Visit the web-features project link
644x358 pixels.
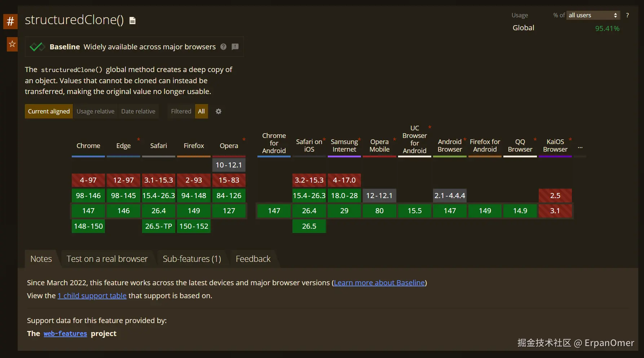click(65, 334)
